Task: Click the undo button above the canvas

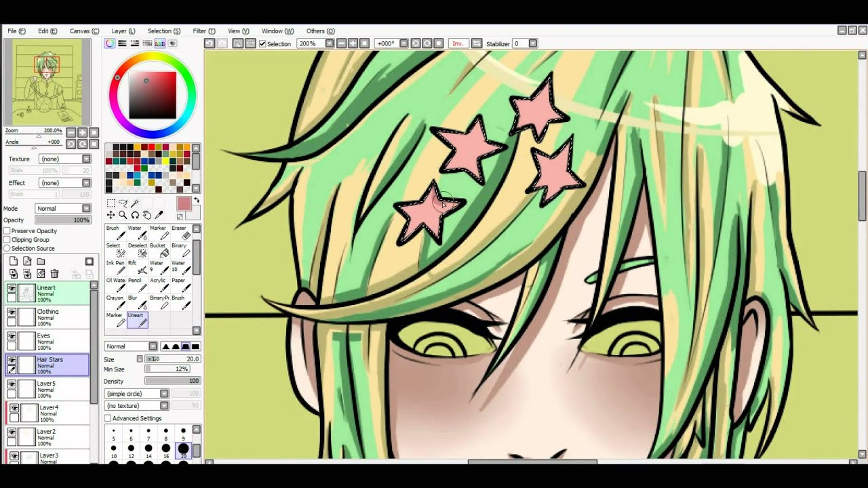Action: 210,43
